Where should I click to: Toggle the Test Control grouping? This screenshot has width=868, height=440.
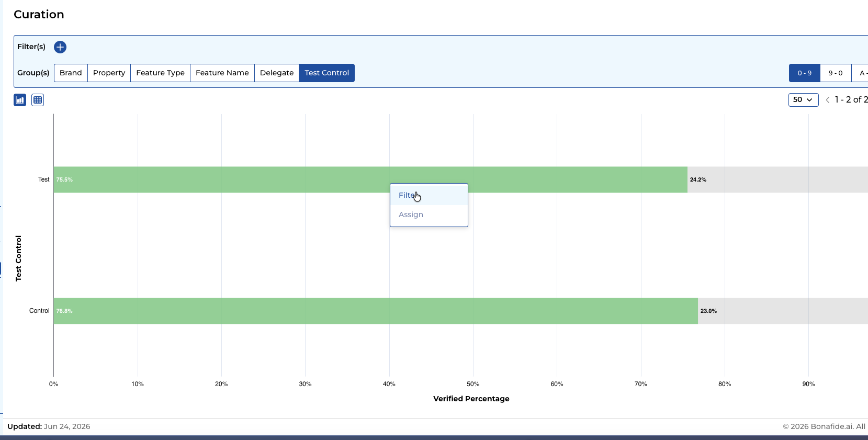tap(327, 73)
